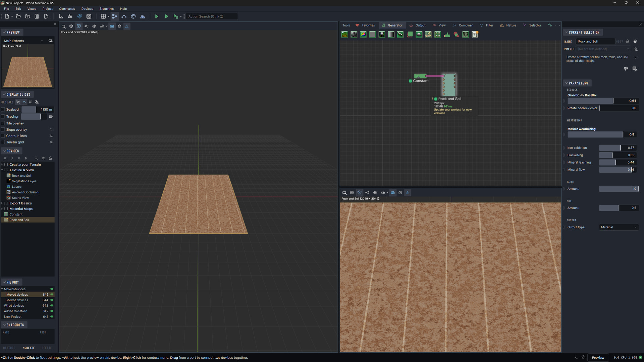Toggle the green status dot for history entry 645
The height and width of the screenshot is (362, 644).
(x=52, y=295)
